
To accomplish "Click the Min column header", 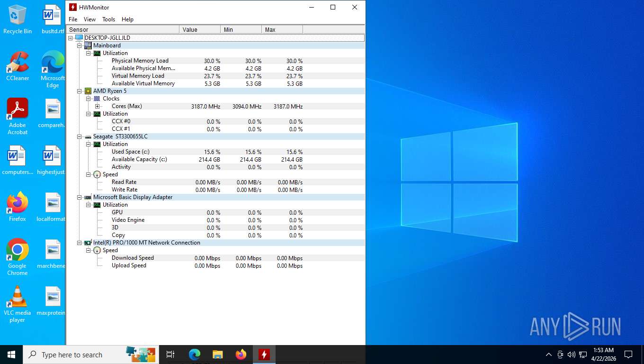I will (241, 29).
